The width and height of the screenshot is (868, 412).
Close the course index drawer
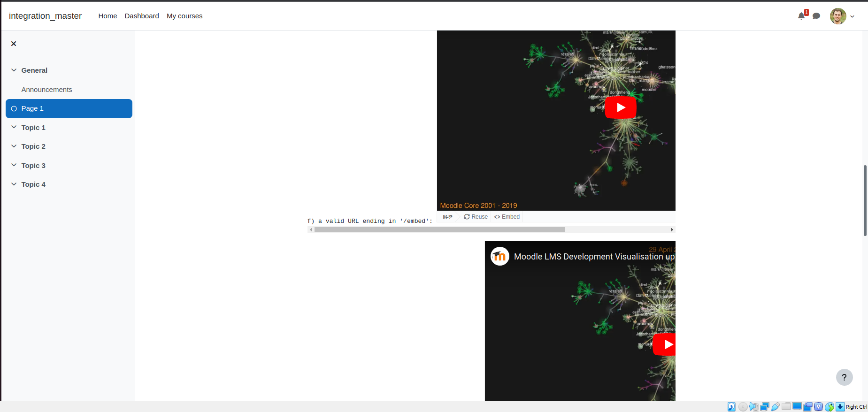[x=14, y=44]
